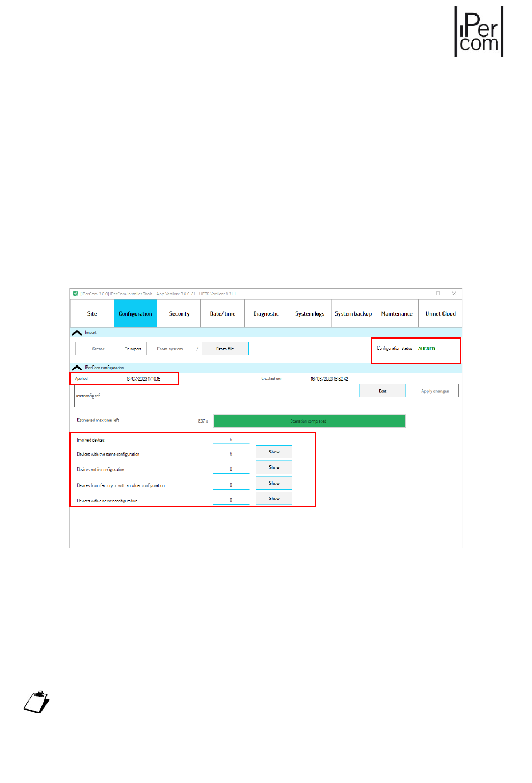Click the From file import button
Image resolution: width=532 pixels, height=783 pixels.
point(225,349)
